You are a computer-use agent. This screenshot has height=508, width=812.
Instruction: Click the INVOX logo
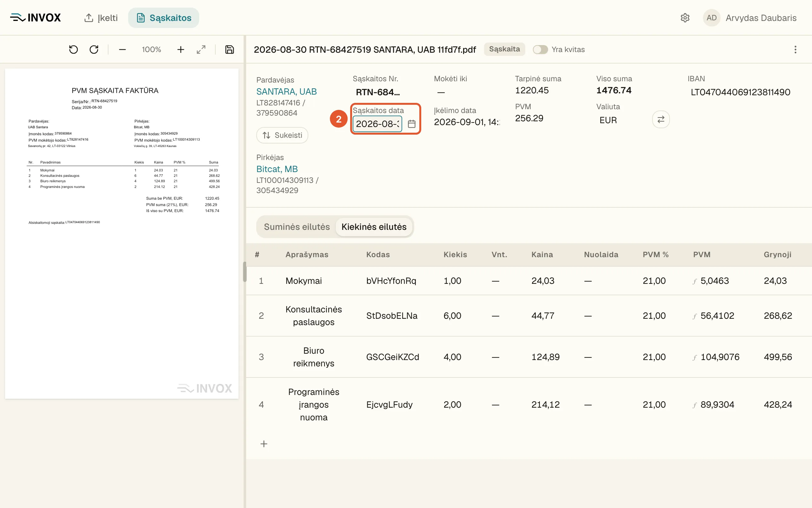36,18
